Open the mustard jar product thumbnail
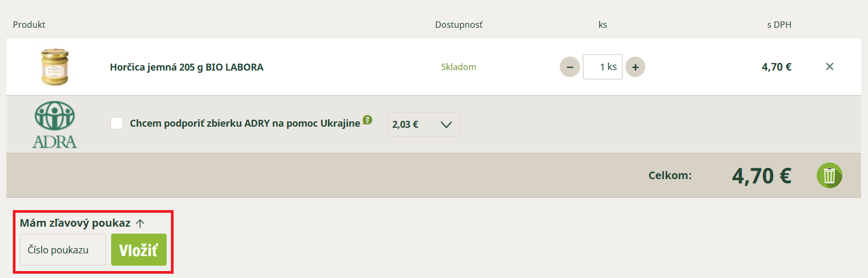The width and height of the screenshot is (868, 278). [x=55, y=67]
